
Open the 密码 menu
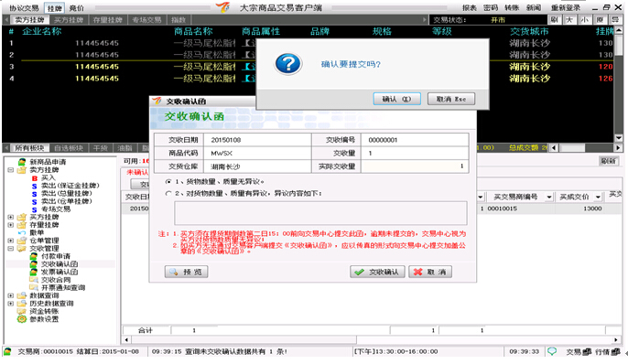click(x=491, y=7)
